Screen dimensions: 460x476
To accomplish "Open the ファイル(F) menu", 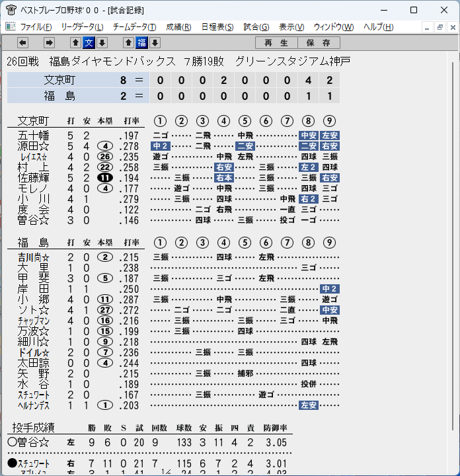I will (x=36, y=27).
